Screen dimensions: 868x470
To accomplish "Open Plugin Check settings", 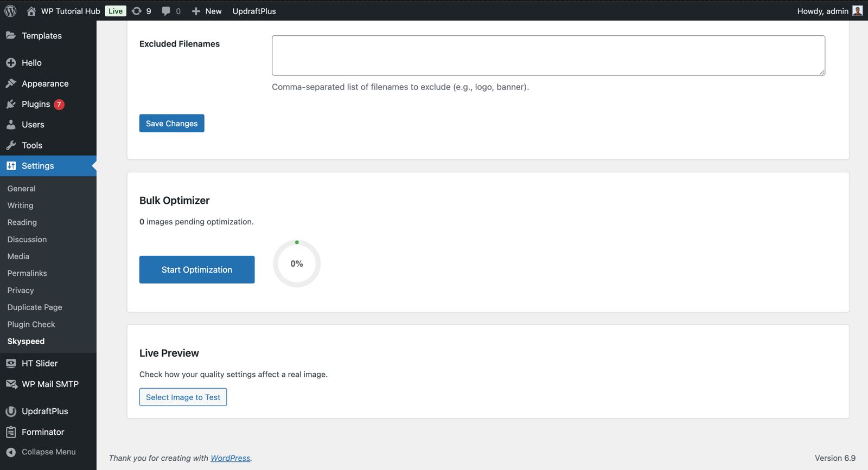I will click(x=31, y=324).
